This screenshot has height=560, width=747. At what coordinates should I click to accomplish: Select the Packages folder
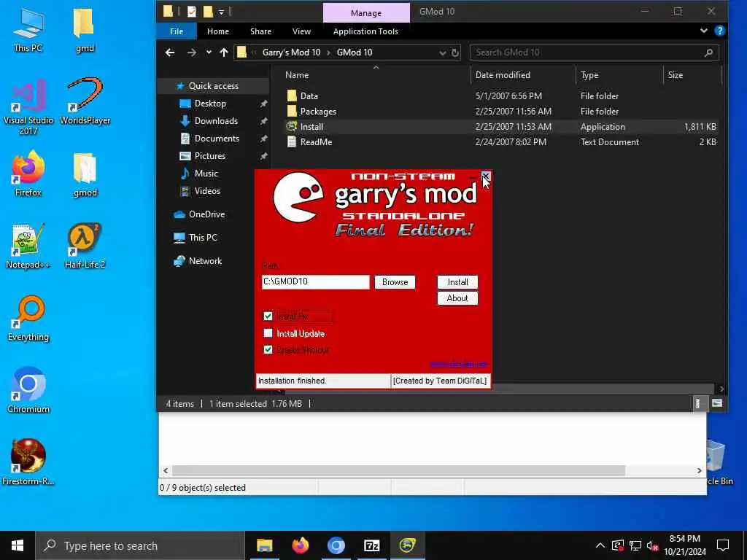318,112
